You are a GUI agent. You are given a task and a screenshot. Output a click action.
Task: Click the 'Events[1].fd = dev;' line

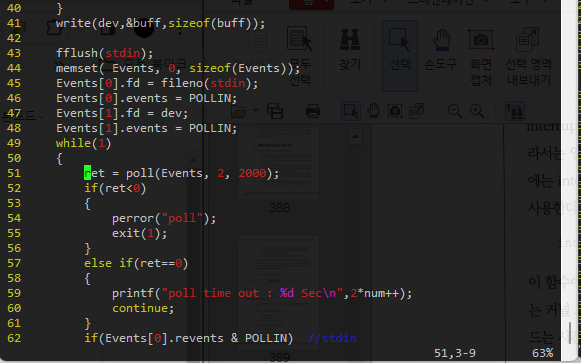(122, 113)
